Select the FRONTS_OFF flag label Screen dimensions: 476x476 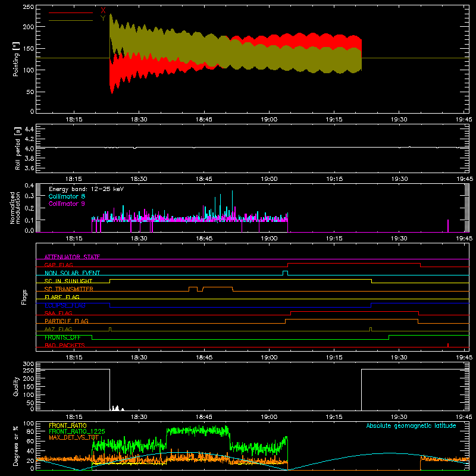click(x=62, y=337)
